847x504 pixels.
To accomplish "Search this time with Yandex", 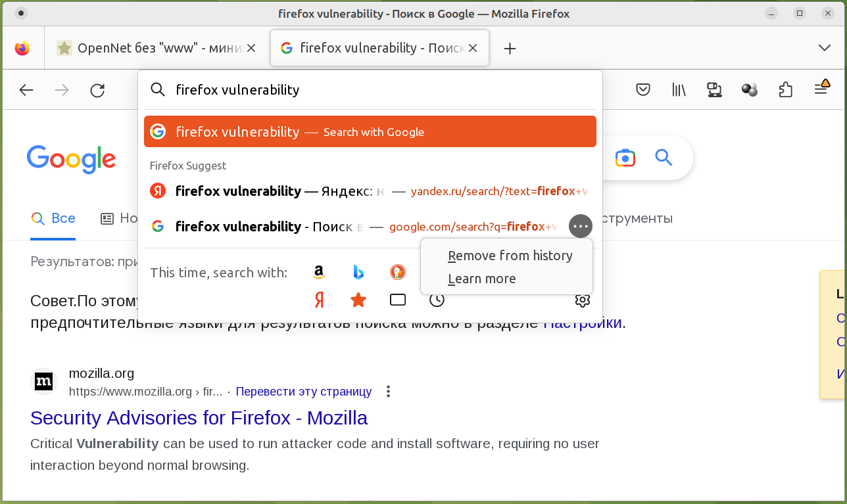I will click(x=319, y=300).
